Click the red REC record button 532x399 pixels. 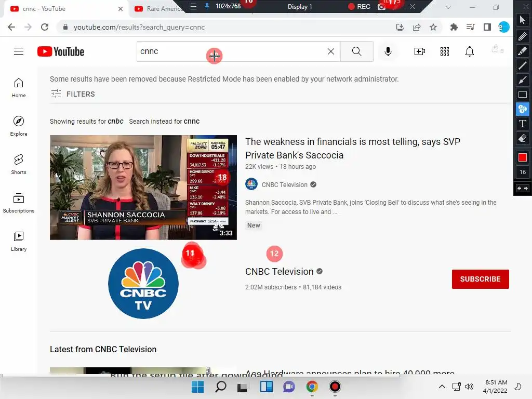(359, 6)
